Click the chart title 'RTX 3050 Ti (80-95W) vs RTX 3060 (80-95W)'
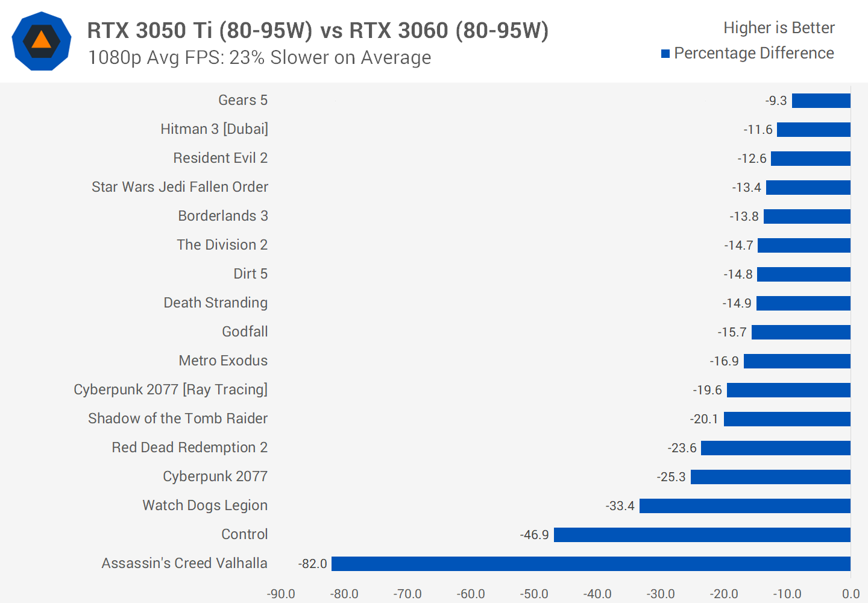The height and width of the screenshot is (603, 868). pyautogui.click(x=318, y=30)
